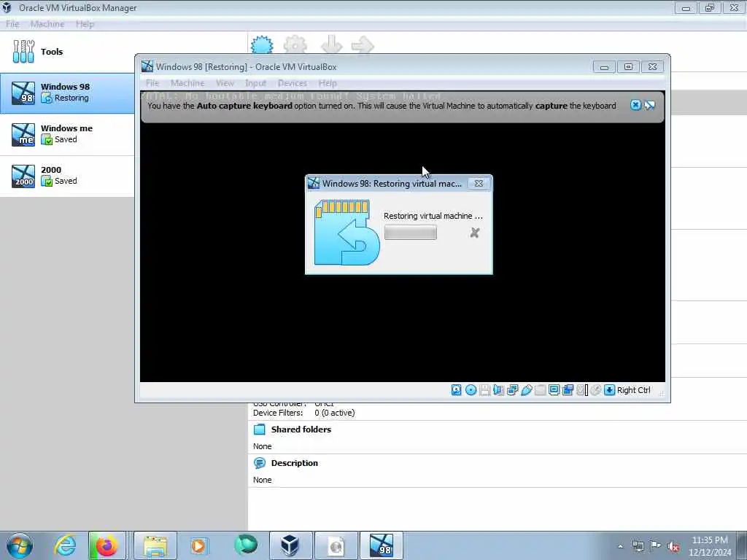Click the speech bubble icon beside Description
This screenshot has width=747, height=560.
point(260,463)
